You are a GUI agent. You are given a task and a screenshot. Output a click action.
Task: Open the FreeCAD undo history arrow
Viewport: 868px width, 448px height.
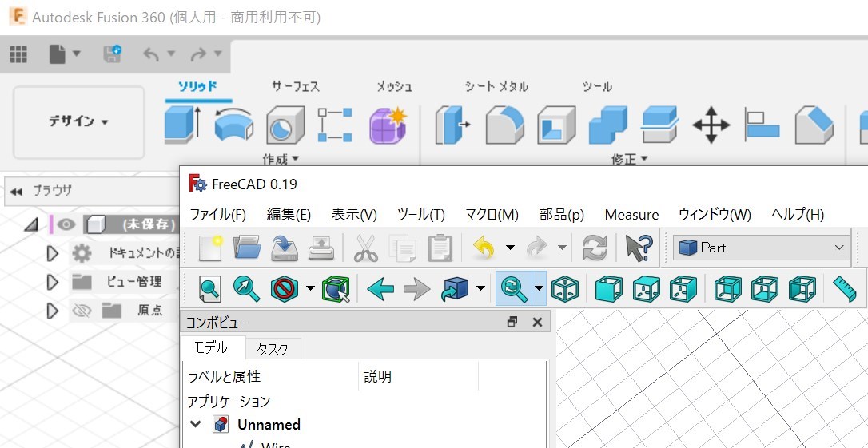tap(511, 248)
